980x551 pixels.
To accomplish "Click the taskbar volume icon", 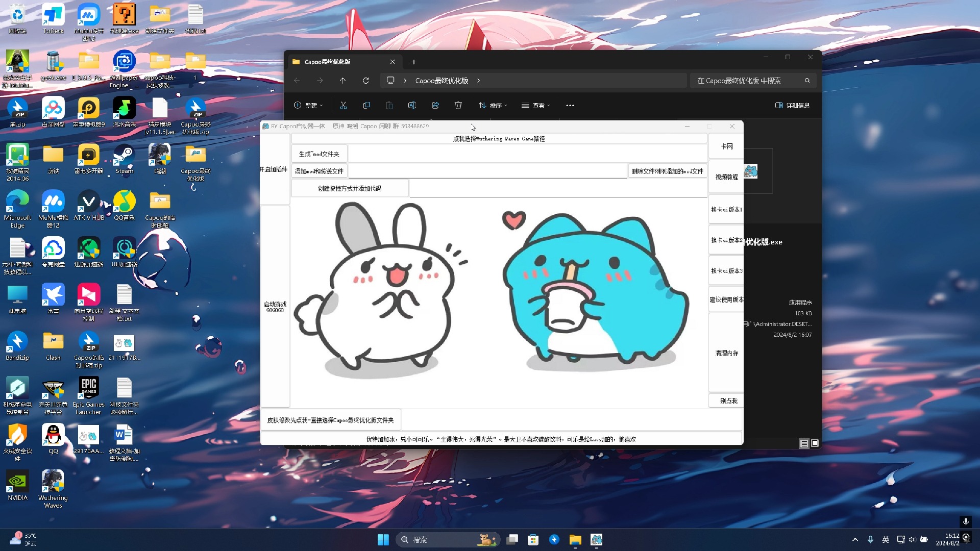I will coord(912,539).
